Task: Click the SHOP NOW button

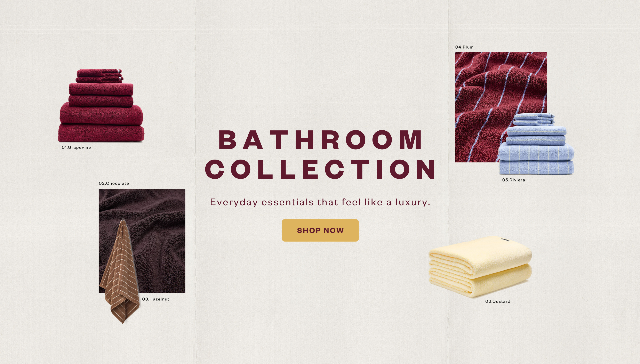Action: pos(320,230)
